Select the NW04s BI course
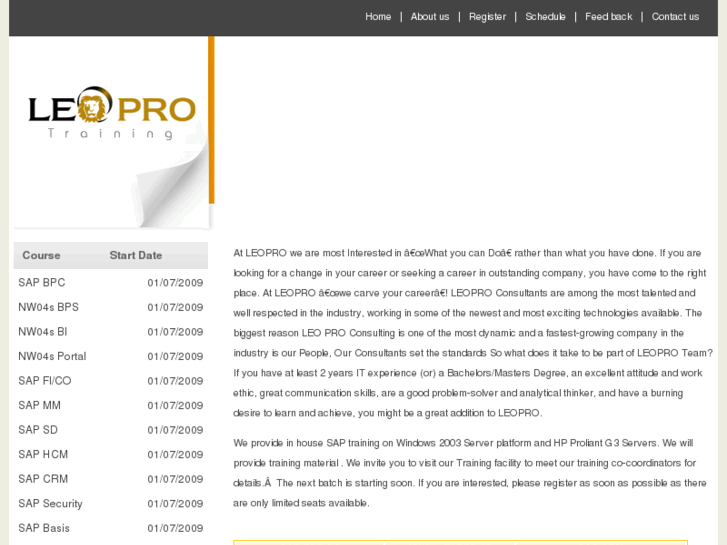 pos(43,332)
